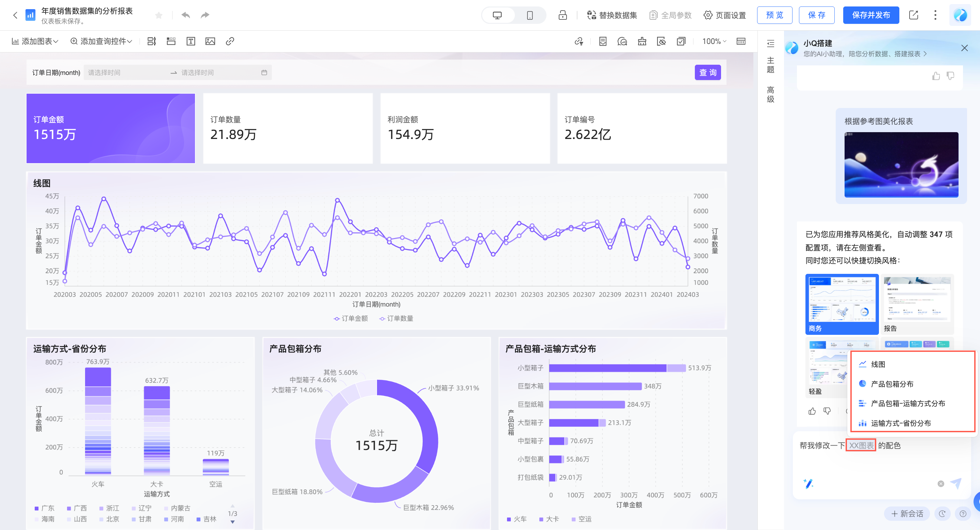The height and width of the screenshot is (530, 980).
Task: Select 产品包箱分布 from chart list
Action: click(x=892, y=384)
